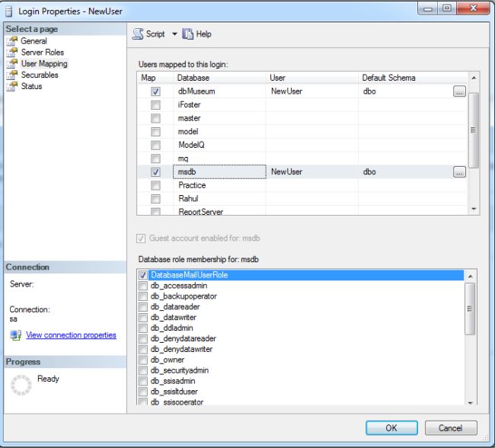Check the db_ddladmin role

click(143, 328)
